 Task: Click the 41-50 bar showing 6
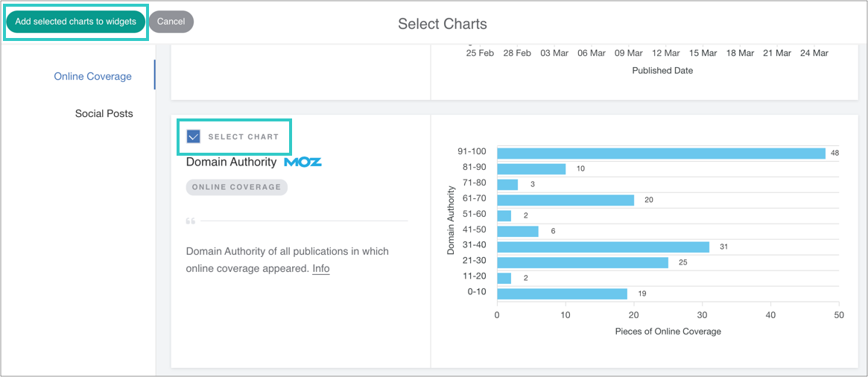518,231
